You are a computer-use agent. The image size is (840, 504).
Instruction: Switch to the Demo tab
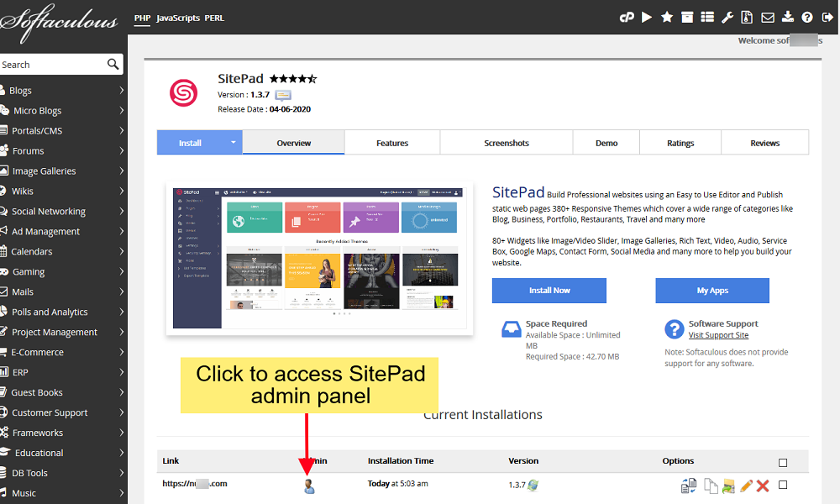tap(606, 143)
